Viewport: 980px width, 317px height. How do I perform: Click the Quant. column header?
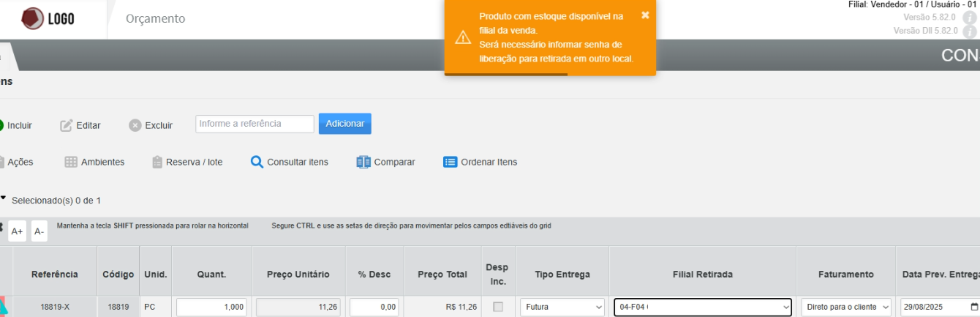coord(212,275)
